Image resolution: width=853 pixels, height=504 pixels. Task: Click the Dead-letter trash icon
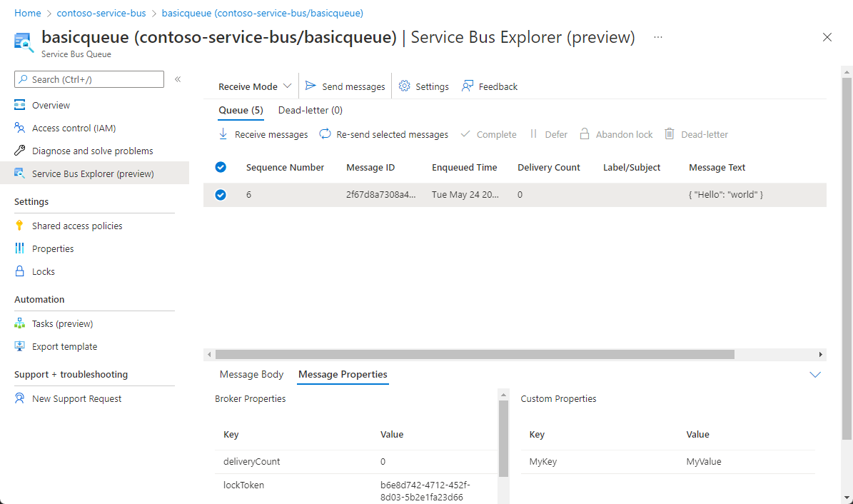[x=670, y=134]
